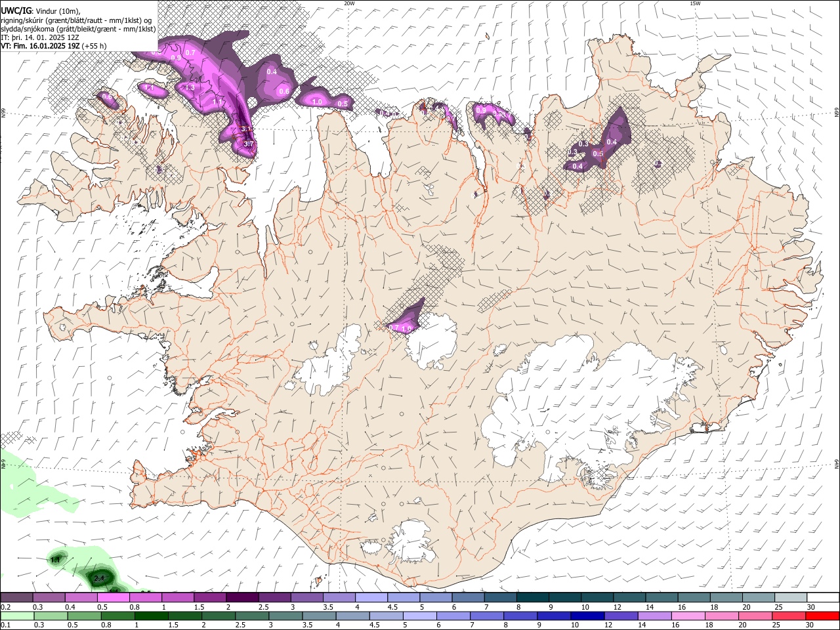Click the 'VT: Fim. 16.01.2025 19Z' valid time
This screenshot has width=840, height=630.
41,47
